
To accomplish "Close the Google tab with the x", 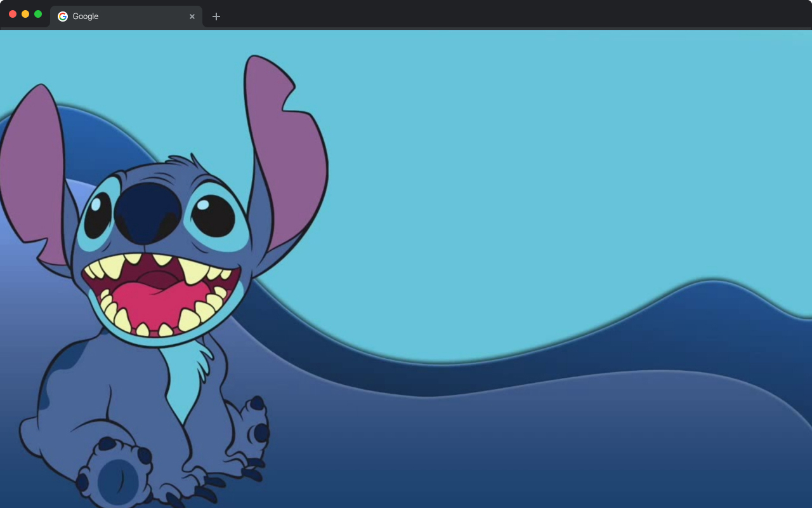I will 192,17.
